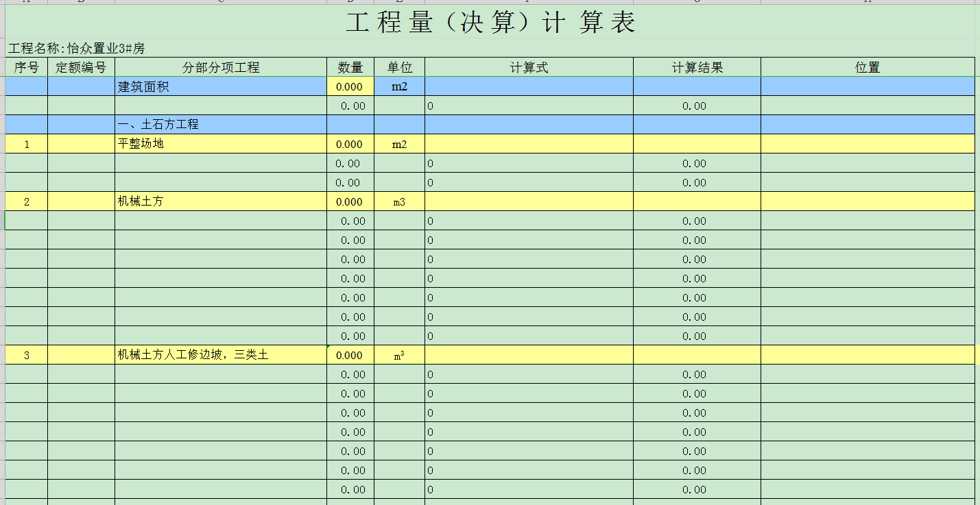Click the sequence number 3 cell
The width and height of the screenshot is (980, 505).
(x=27, y=355)
